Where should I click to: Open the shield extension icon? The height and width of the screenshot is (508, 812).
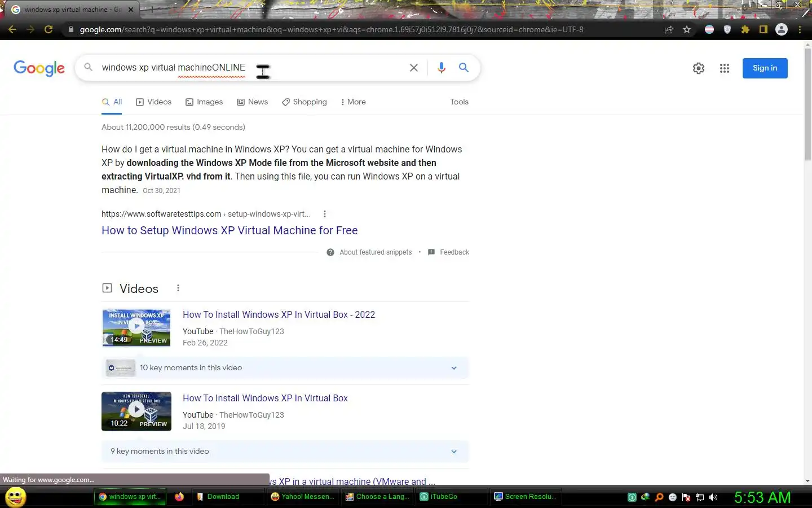pos(727,29)
